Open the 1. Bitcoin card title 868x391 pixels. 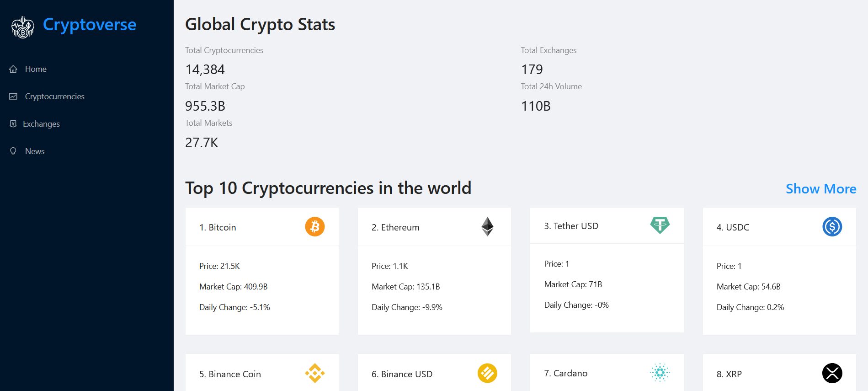tap(218, 227)
